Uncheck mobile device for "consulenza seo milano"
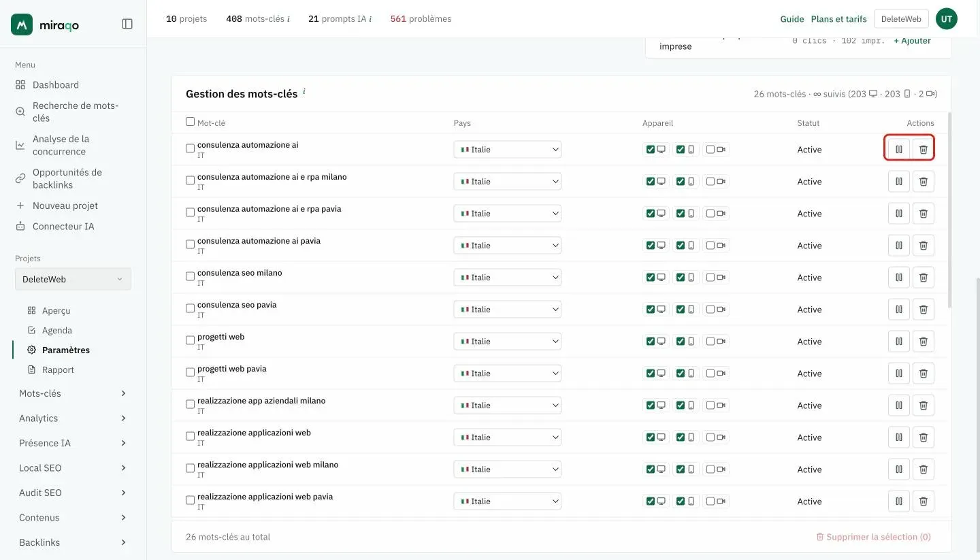Screen dimensions: 980x560 pos(681,278)
